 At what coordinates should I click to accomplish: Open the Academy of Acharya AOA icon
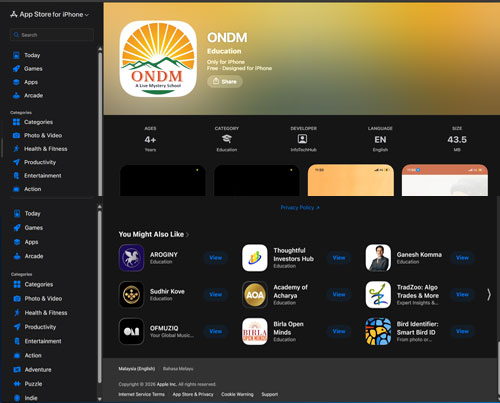tap(255, 295)
